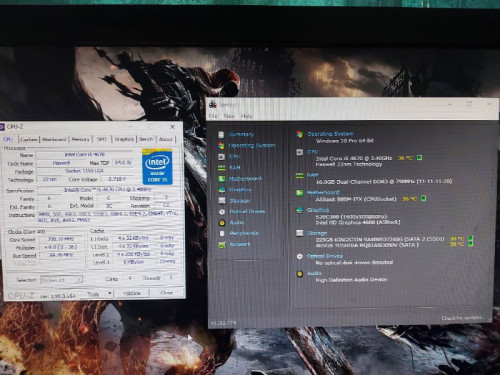The width and height of the screenshot is (500, 375).
Task: Click the Core Voltage value in CPU-Z
Action: click(117, 179)
